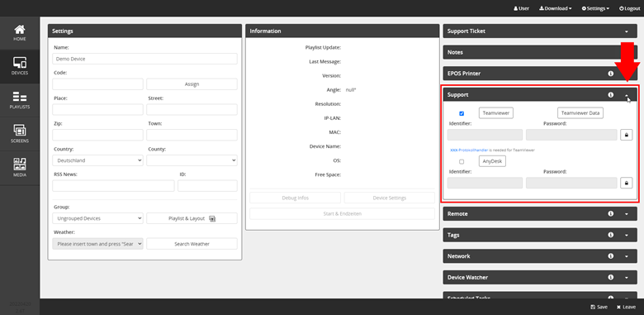This screenshot has width=644, height=315.
Task: Click the Save button
Action: (x=599, y=308)
